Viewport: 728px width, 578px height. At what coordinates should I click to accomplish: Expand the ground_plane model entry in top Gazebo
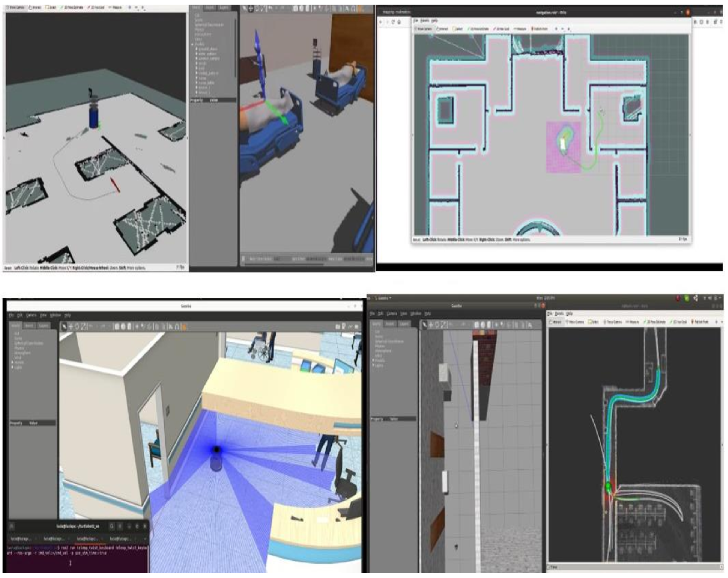pos(196,49)
